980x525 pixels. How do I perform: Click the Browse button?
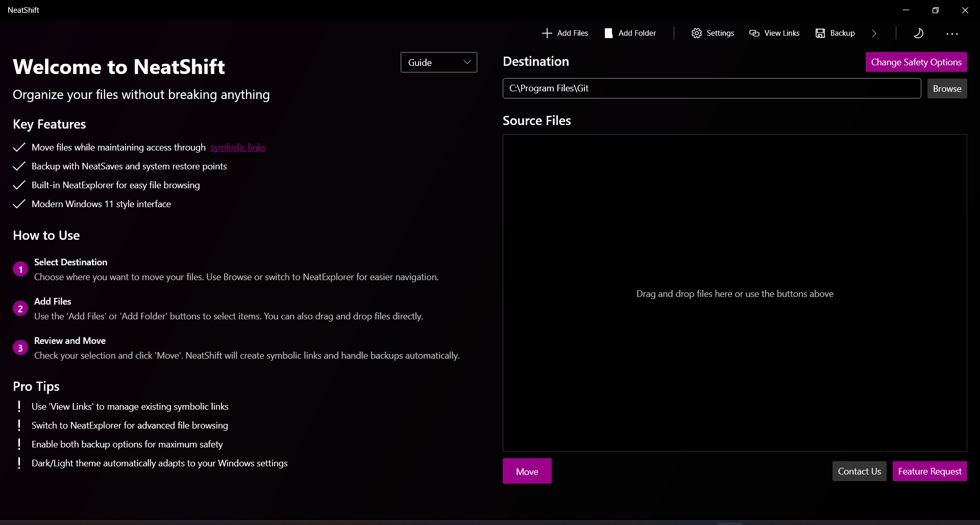947,89
